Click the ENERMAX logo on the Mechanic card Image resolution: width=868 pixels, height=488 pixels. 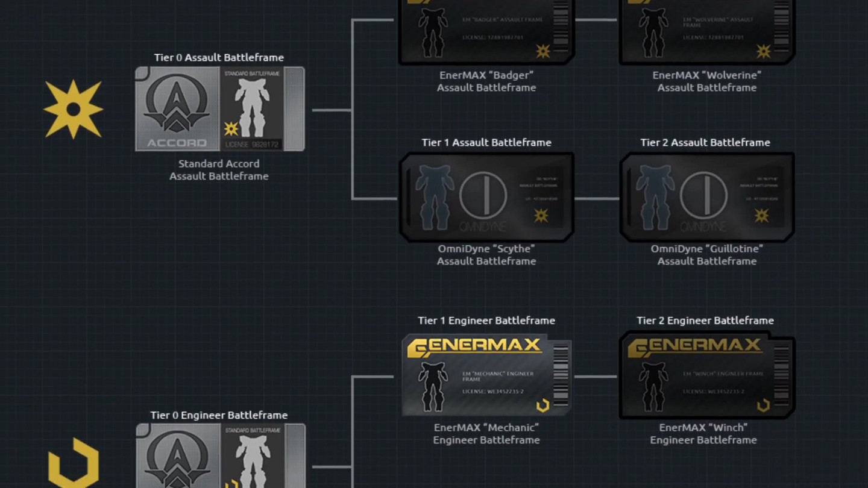tap(474, 347)
